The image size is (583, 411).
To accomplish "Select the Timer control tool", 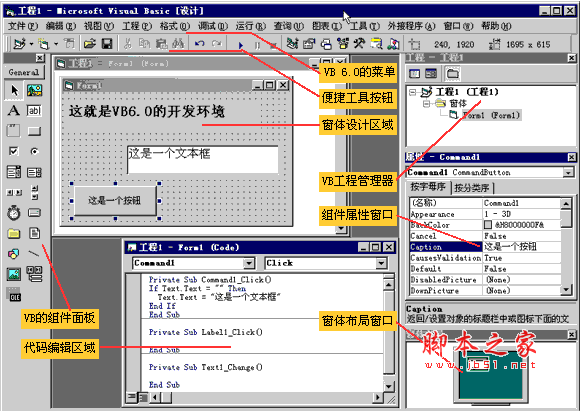I will (14, 213).
